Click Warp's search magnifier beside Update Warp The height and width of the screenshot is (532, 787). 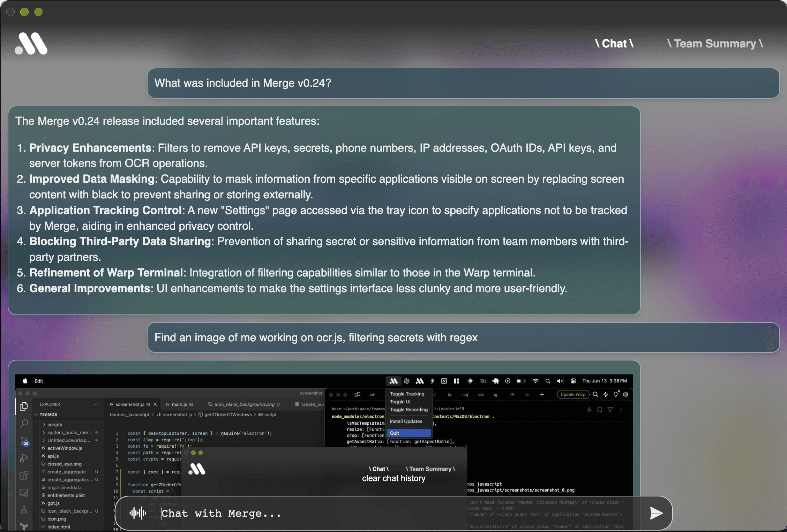[x=596, y=395]
